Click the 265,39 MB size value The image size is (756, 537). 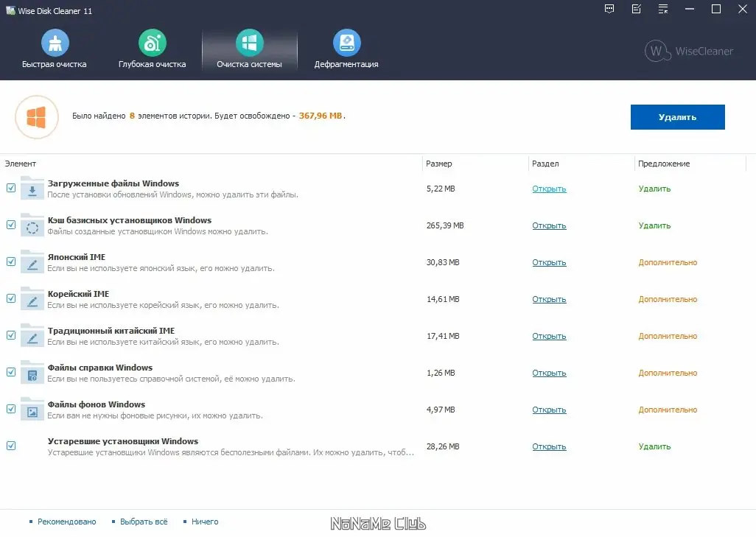click(x=445, y=225)
